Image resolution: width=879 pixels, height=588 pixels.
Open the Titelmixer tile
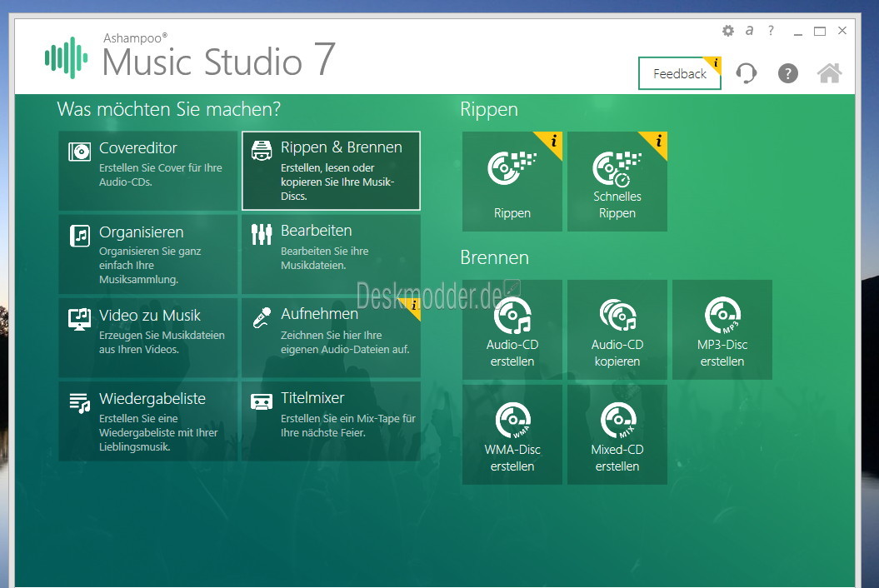(x=331, y=421)
